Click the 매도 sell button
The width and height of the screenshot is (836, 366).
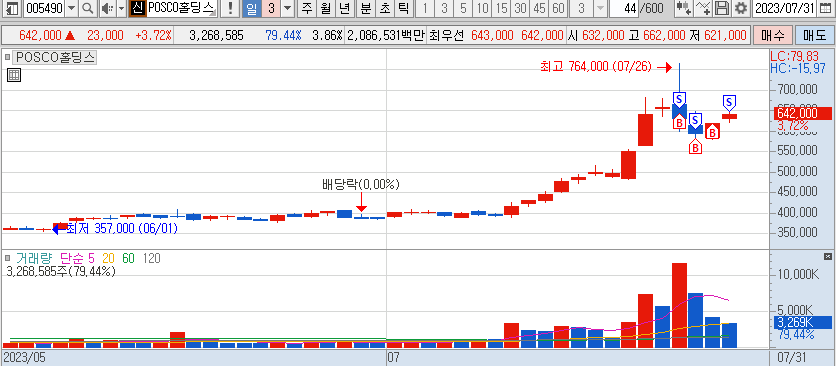pos(814,36)
